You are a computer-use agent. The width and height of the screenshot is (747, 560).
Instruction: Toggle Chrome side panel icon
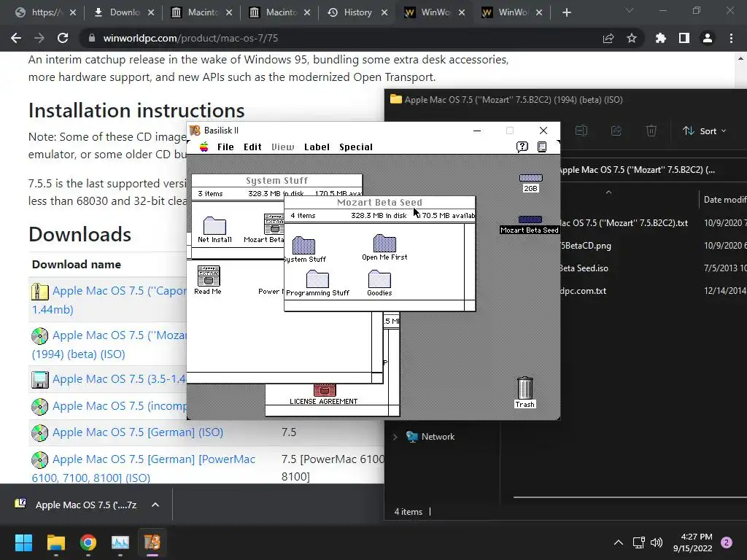[684, 38]
